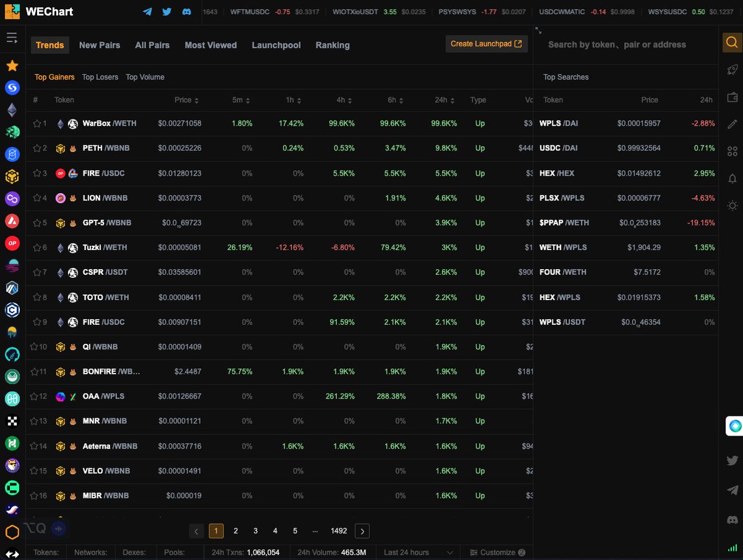Screen dimensions: 743x560
Task: Star the MIBR /WBNB pair
Action: coord(35,496)
